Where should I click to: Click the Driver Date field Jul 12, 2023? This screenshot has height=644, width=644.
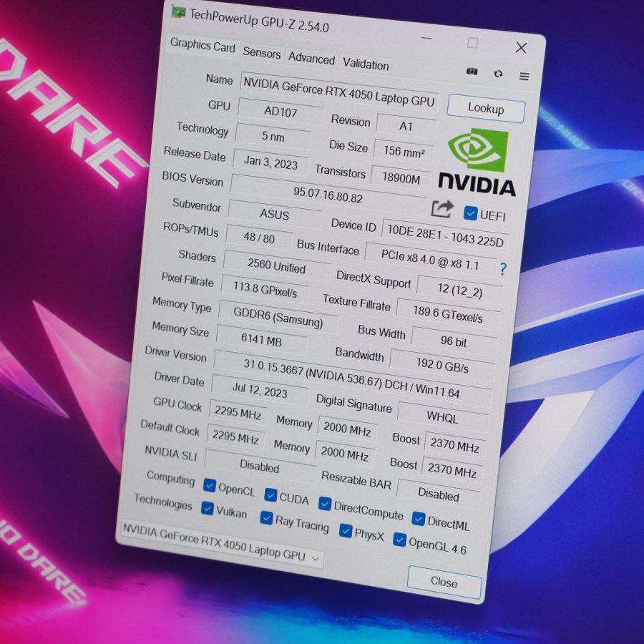260,389
